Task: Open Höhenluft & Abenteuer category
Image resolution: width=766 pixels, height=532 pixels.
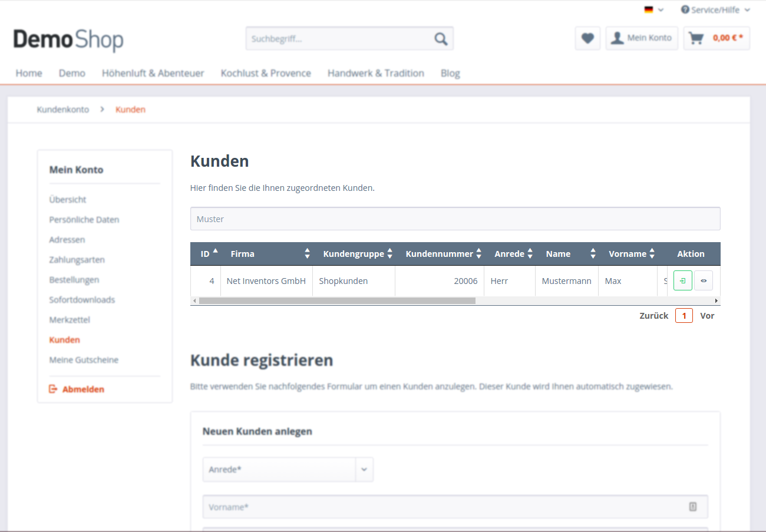Action: [153, 73]
